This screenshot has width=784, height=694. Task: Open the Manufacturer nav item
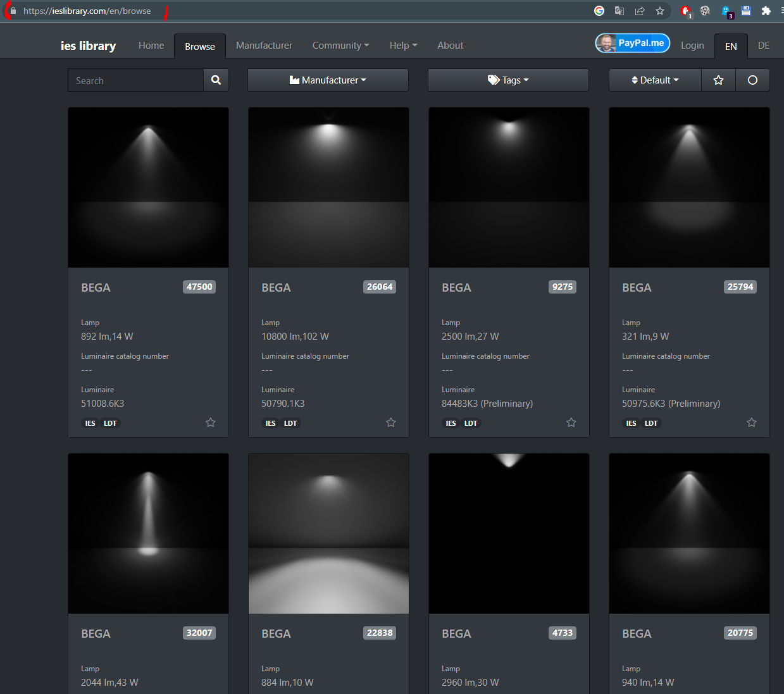264,46
